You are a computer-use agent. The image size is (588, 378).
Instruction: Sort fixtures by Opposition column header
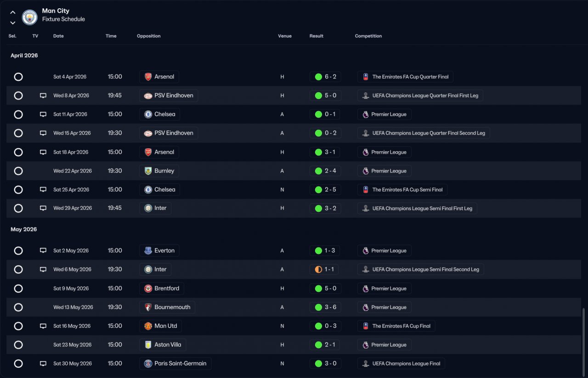149,36
